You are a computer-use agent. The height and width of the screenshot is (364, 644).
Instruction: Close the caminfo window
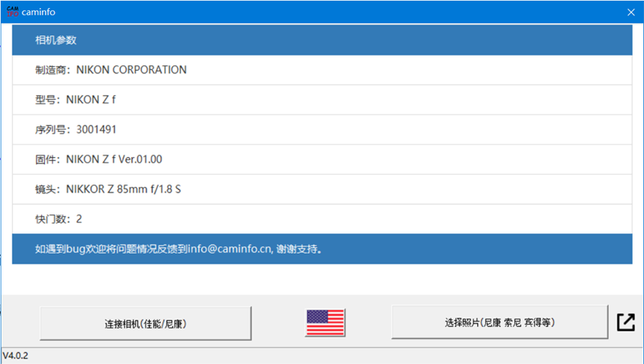click(x=630, y=12)
